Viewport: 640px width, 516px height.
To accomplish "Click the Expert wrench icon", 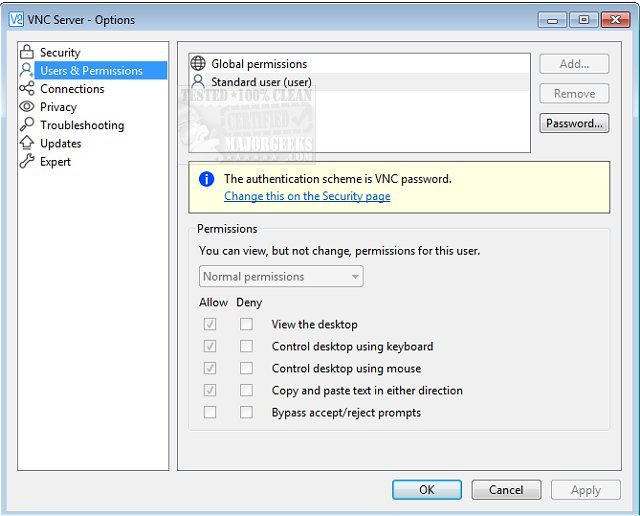I will [27, 161].
